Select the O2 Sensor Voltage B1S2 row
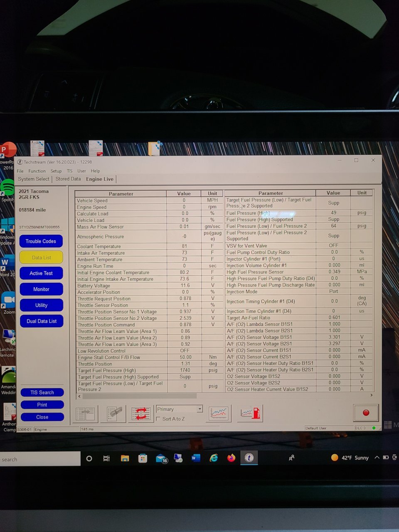The width and height of the screenshot is (399, 532). tap(298, 376)
